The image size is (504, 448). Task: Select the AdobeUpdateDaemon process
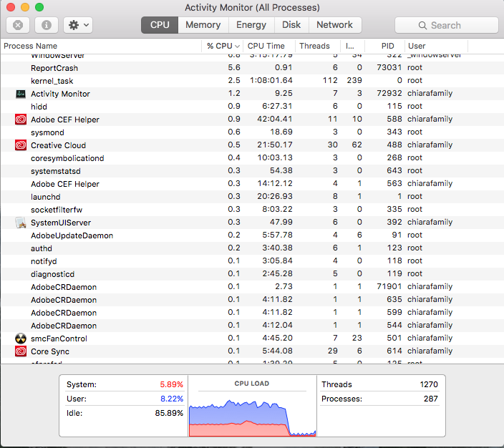tap(252, 235)
